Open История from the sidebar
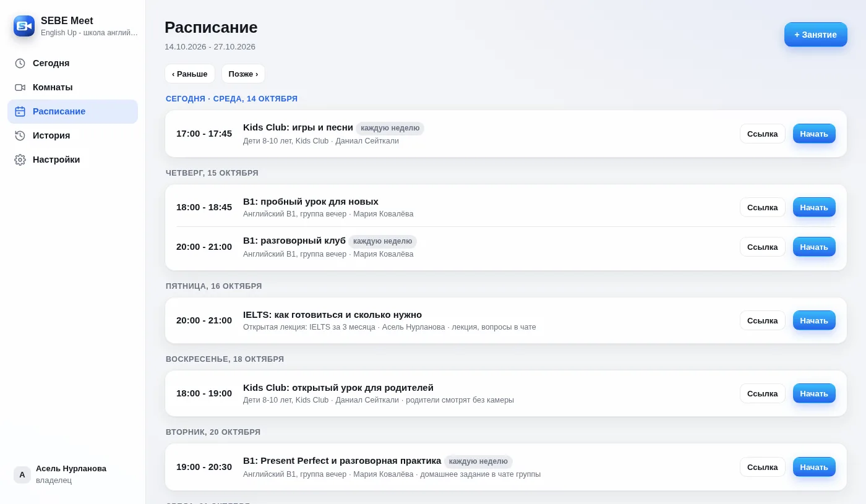Viewport: 866px width, 504px height. click(72, 135)
